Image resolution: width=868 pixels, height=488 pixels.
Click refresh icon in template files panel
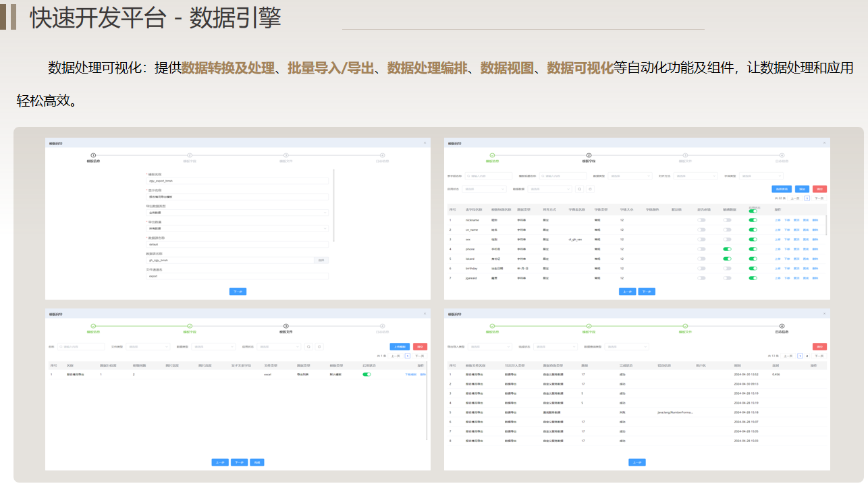coord(319,346)
